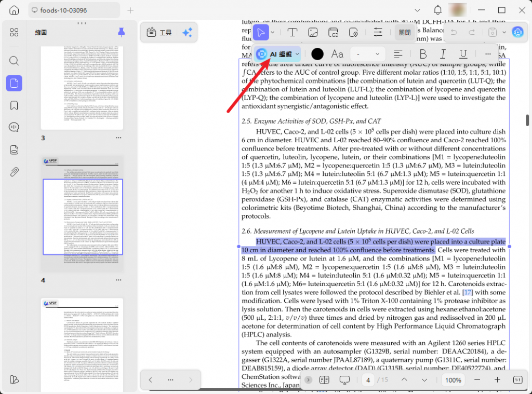This screenshot has height=394, width=532.
Task: Redo the last edit
Action: point(472,32)
